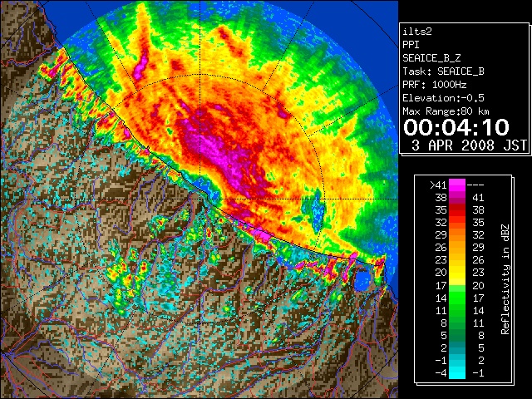Click the '-4' label at the legend bottom
Image resolution: width=532 pixels, height=399 pixels.
point(441,373)
